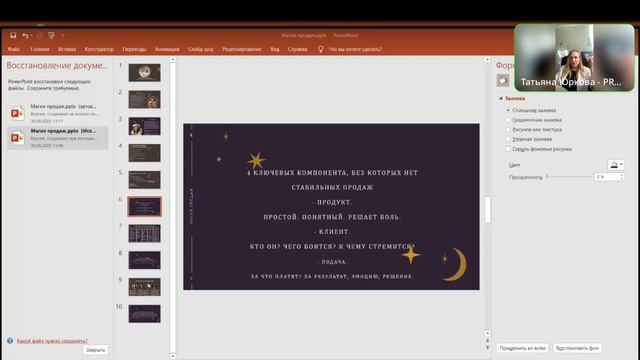
Task: Select the Сплошная заливка radio button
Action: 508,110
